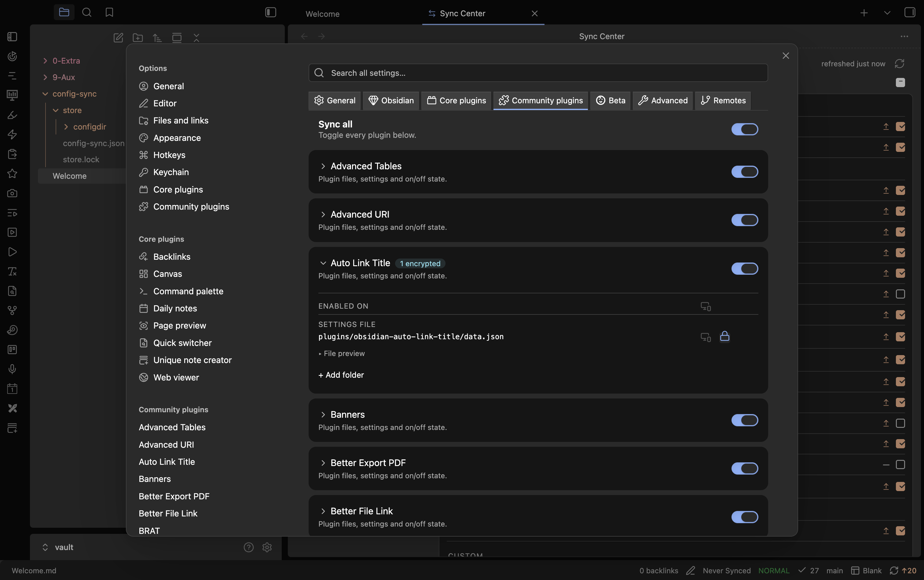Viewport: 924px width, 580px height.
Task: Click the new tab plus icon
Action: (864, 13)
